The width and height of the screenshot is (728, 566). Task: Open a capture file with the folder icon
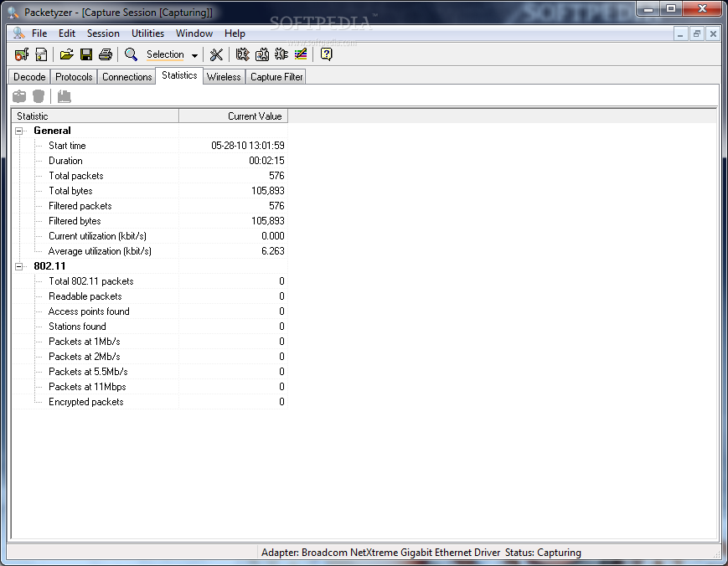pos(66,54)
